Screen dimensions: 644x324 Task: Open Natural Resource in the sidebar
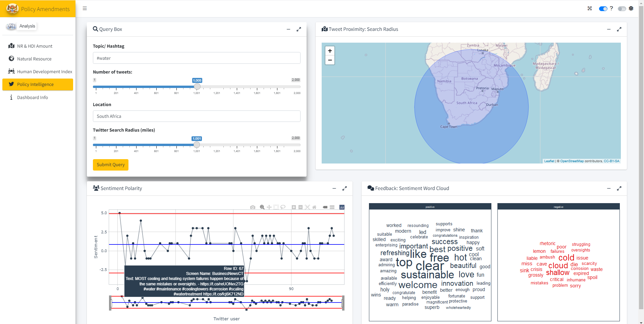[x=34, y=59]
